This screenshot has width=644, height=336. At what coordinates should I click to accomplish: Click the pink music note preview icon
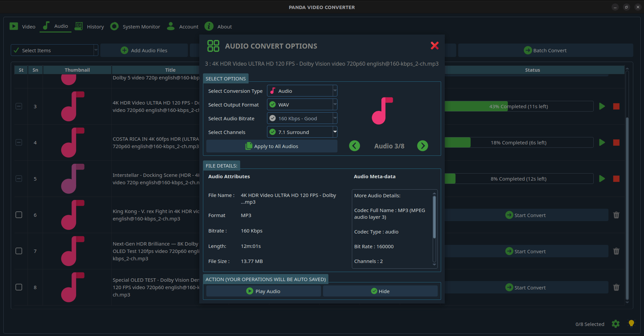(x=382, y=111)
